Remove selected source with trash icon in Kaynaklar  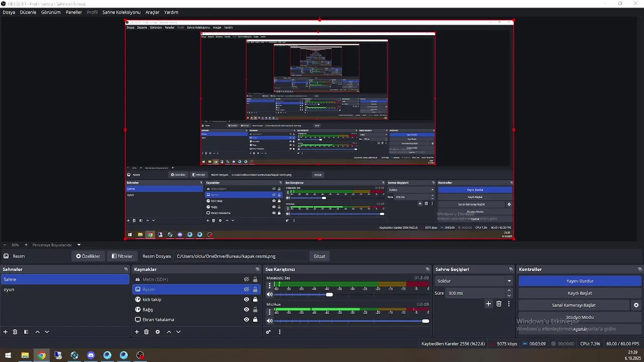point(146,332)
